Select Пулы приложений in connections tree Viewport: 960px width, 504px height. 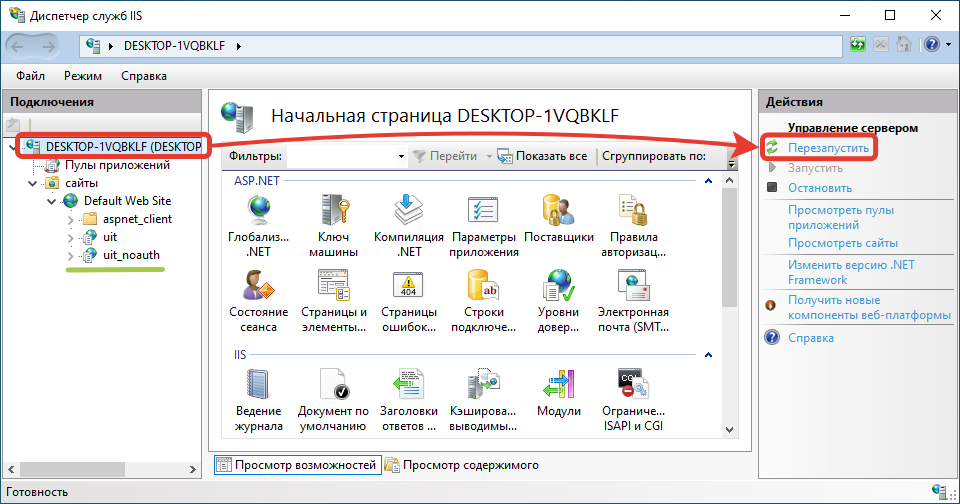pos(116,165)
